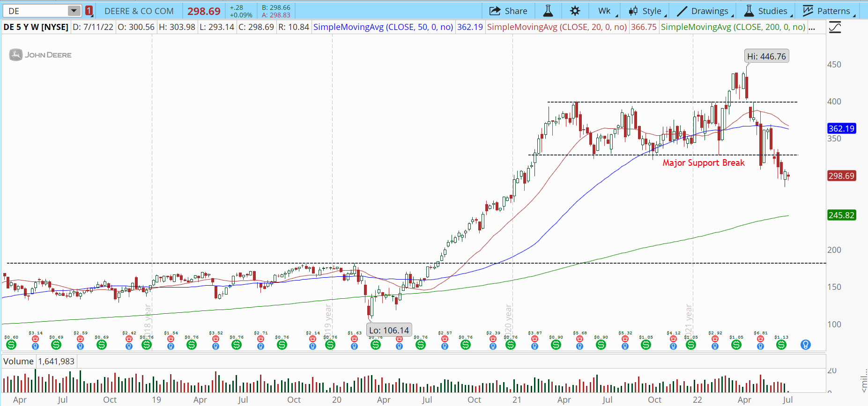Click the $0.60 dividend dollar icon
868x406 pixels.
coord(11,345)
